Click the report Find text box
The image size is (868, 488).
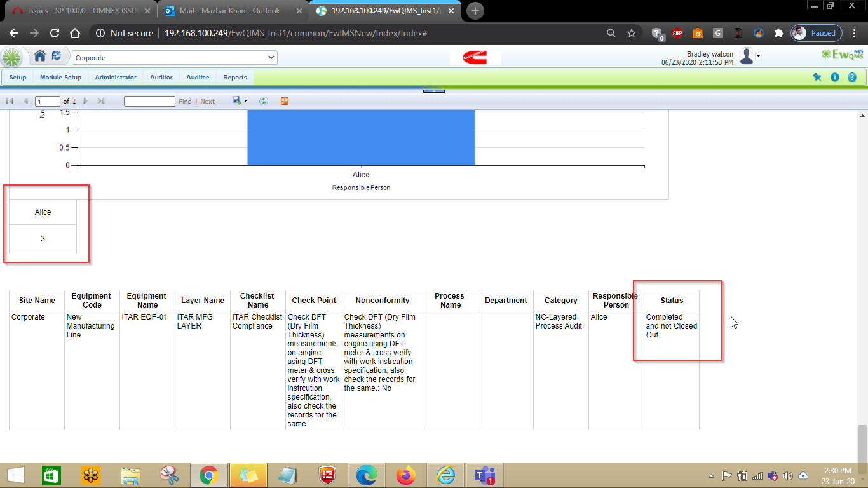pos(149,101)
